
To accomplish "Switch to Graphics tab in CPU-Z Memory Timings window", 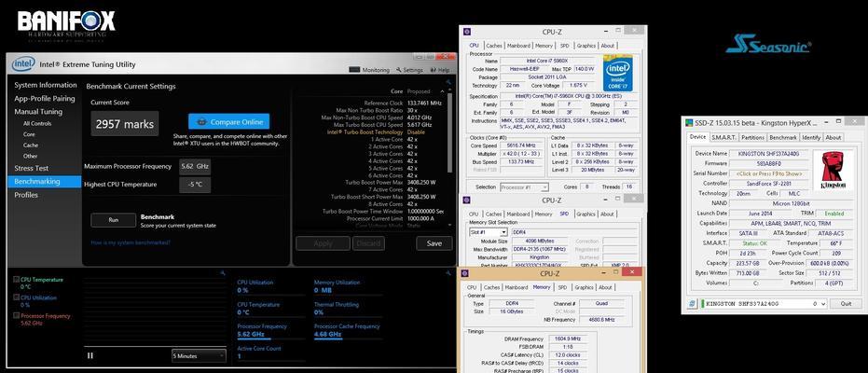I will point(584,287).
